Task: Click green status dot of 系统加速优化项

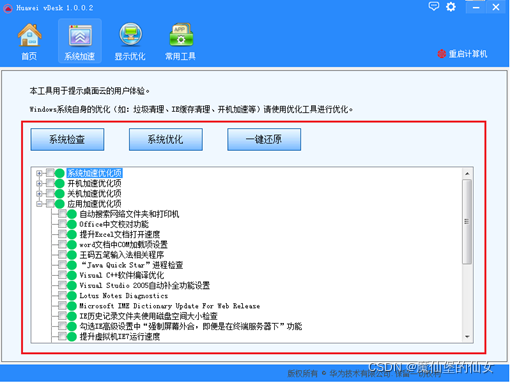Action: coord(59,173)
